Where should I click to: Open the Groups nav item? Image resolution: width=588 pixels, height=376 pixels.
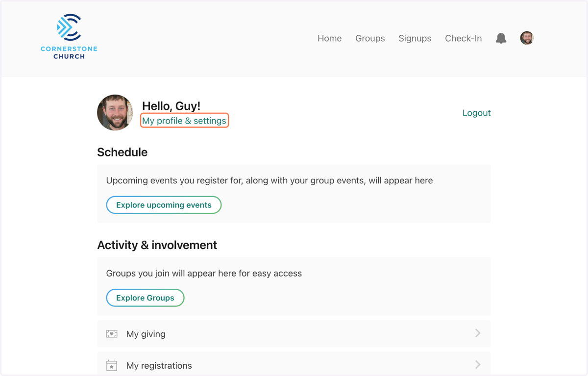coord(370,38)
